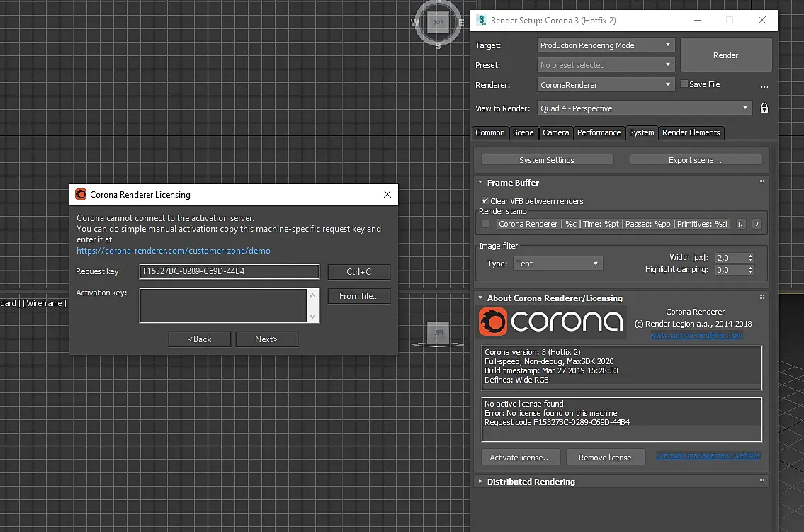The image size is (804, 532).
Task: Click the Corona logo in the About section
Action: (552, 322)
